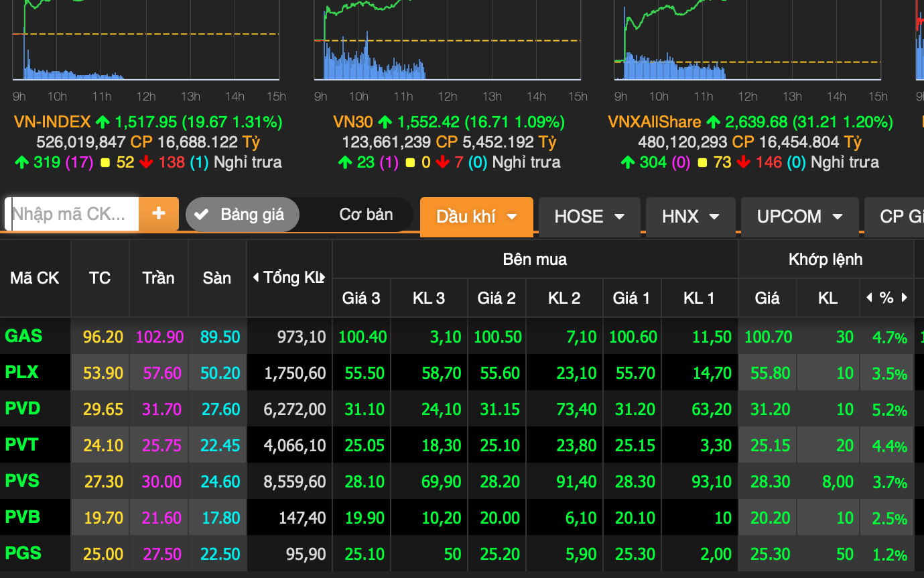924x578 pixels.
Task: Click the Sàn column header
Action: (217, 278)
